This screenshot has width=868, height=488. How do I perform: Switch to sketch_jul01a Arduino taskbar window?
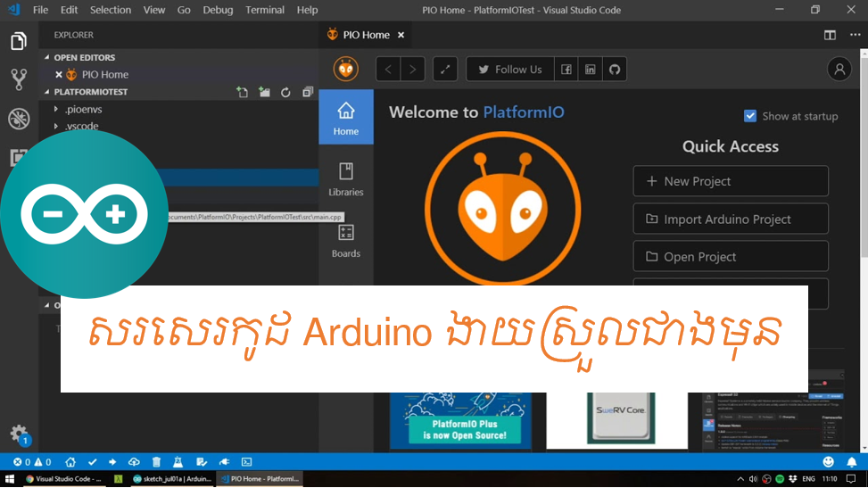(x=172, y=479)
